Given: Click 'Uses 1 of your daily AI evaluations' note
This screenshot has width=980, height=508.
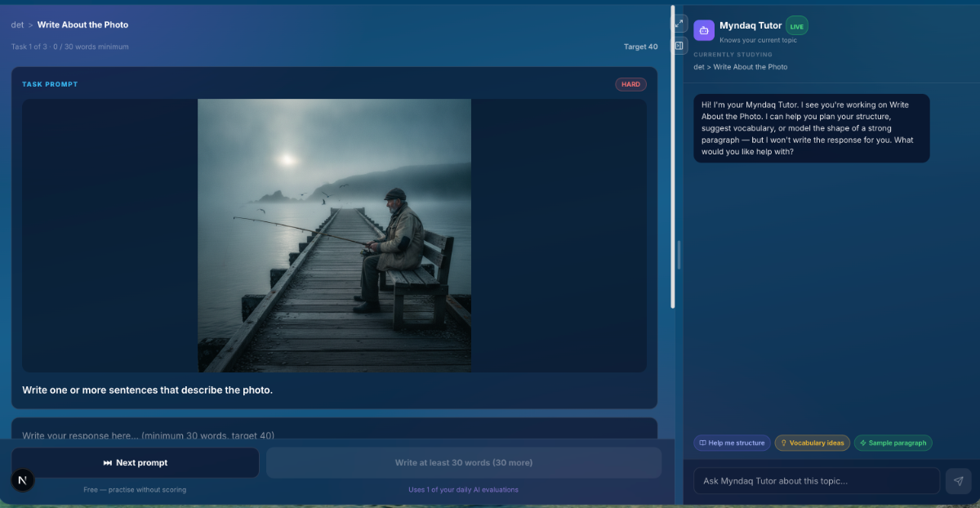Looking at the screenshot, I should pos(463,490).
